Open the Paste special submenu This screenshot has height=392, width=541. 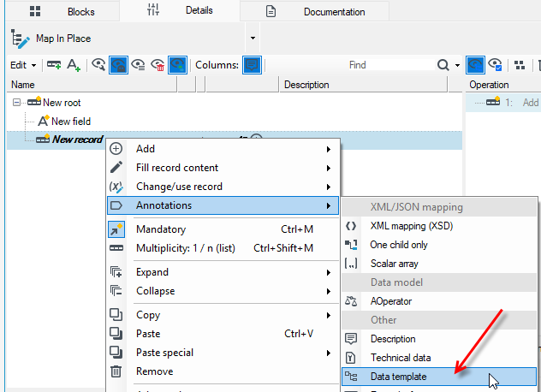point(223,353)
